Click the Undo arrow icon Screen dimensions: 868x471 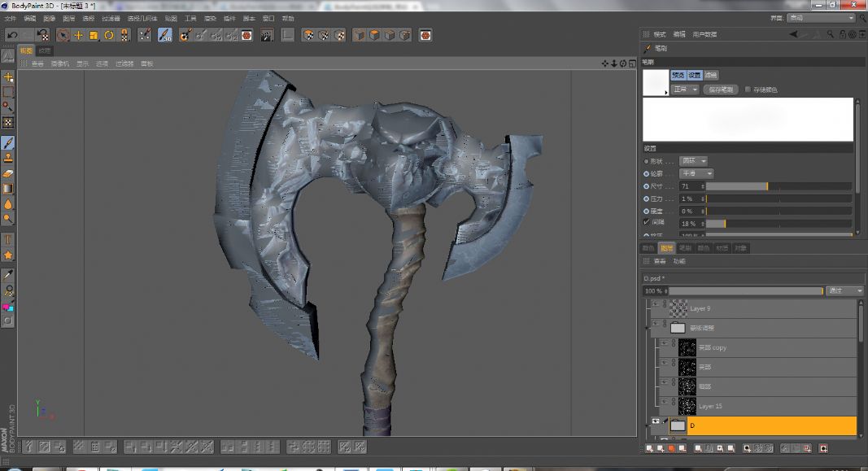(x=12, y=36)
